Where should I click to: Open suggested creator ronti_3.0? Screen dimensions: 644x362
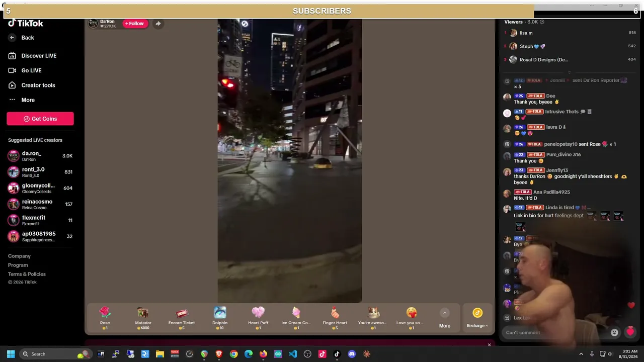40,172
